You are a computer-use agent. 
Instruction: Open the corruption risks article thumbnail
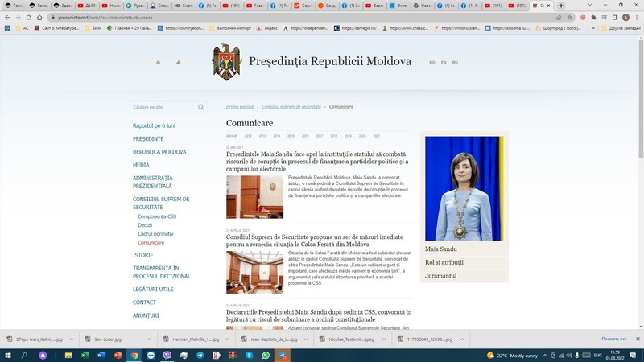pyautogui.click(x=254, y=197)
